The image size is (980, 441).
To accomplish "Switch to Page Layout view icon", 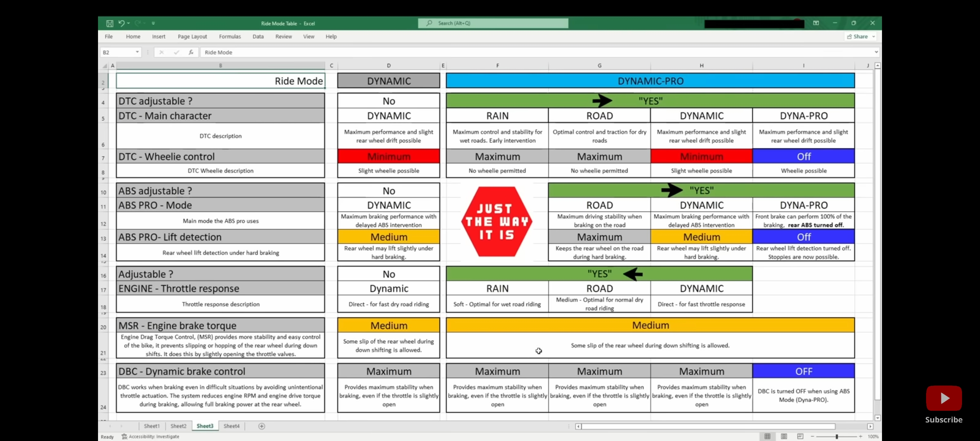I will click(784, 436).
